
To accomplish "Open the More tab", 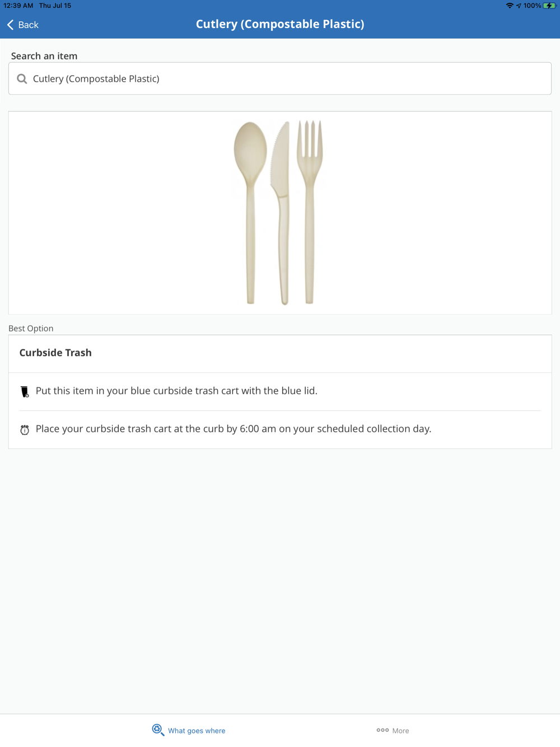I will (x=393, y=730).
